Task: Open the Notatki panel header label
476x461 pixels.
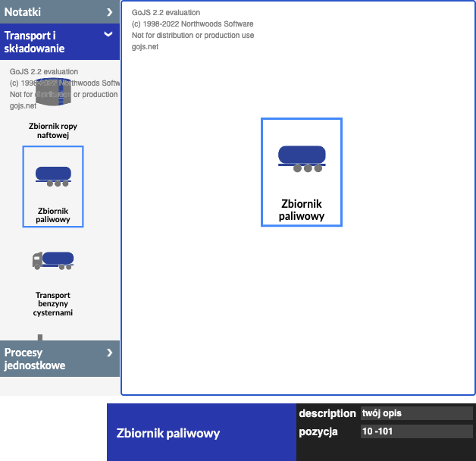Action: 23,12
